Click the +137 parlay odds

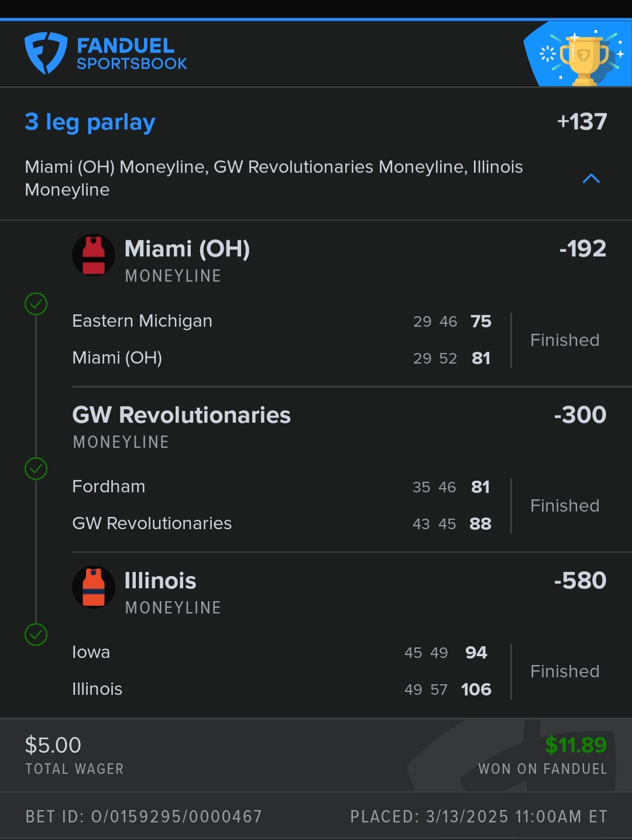(x=582, y=122)
